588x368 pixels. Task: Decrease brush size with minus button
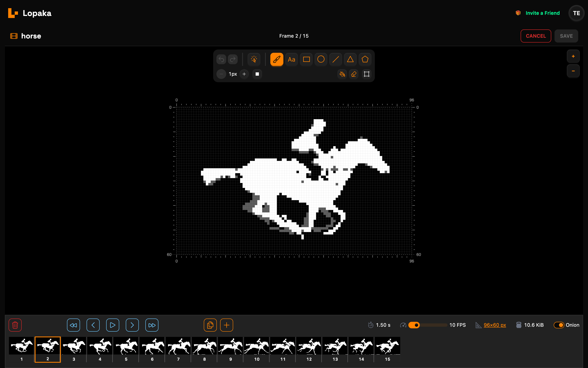[x=221, y=74]
